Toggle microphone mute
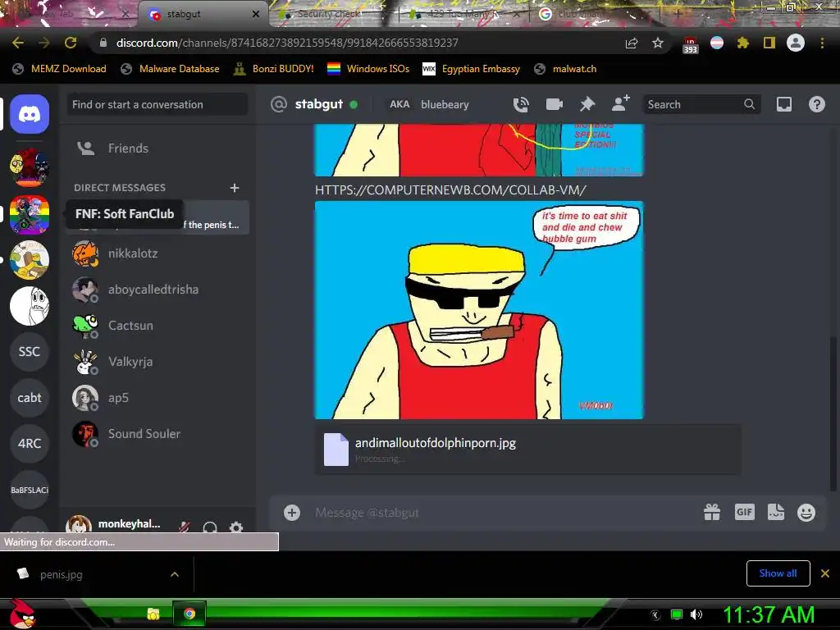840x630 pixels. pos(185,527)
